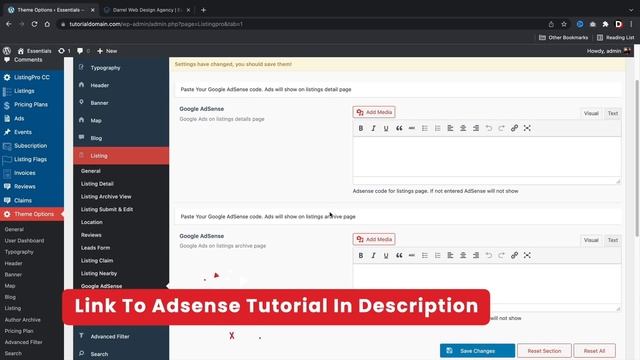Switch archive editor to Text tab
Image resolution: width=640 pixels, height=360 pixels.
[x=613, y=240]
